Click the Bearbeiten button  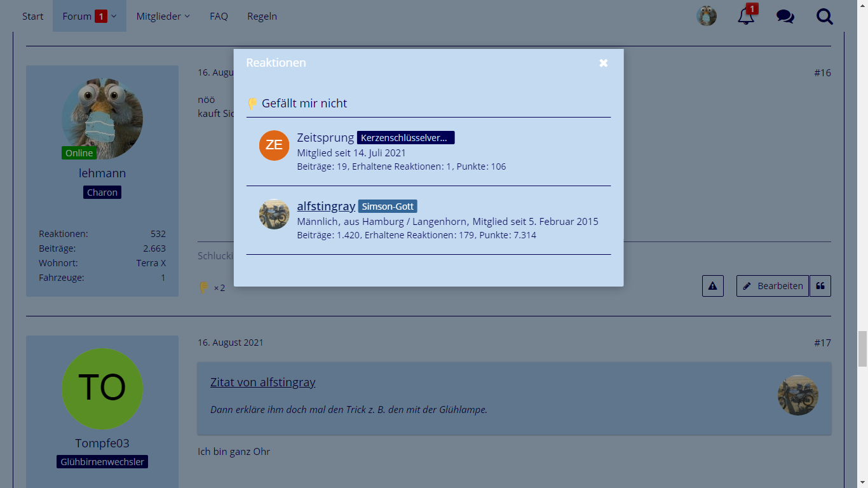(773, 286)
